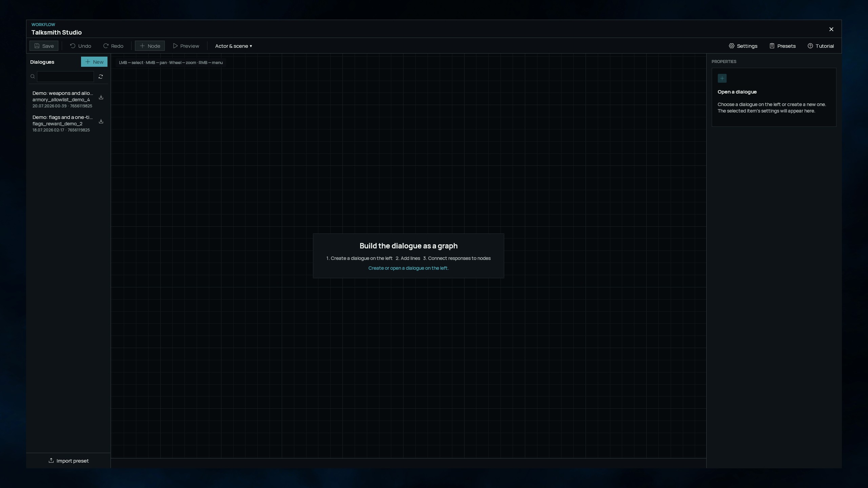The height and width of the screenshot is (488, 868).
Task: Start the dialogue Preview
Action: (186, 46)
